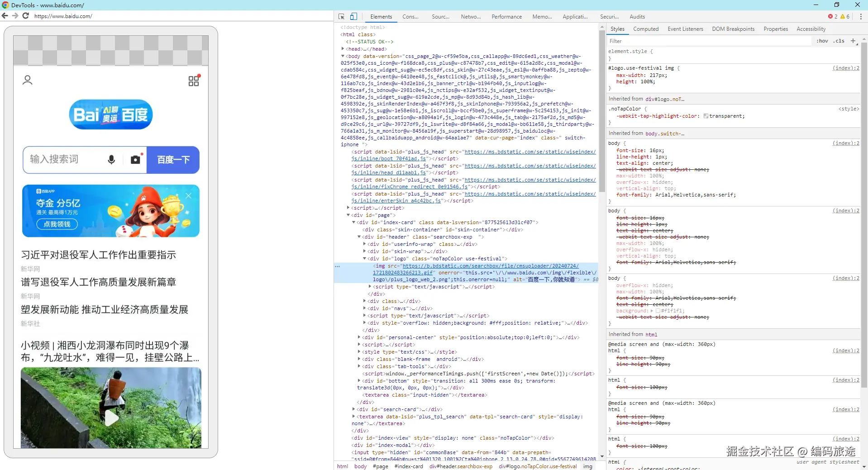Toggle the device toolbar icon
This screenshot has height=470, width=868.
[x=353, y=17]
